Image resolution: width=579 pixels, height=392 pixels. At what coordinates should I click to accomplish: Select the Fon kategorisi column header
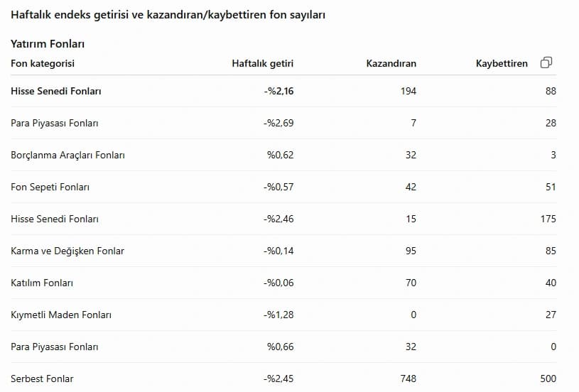(43, 63)
